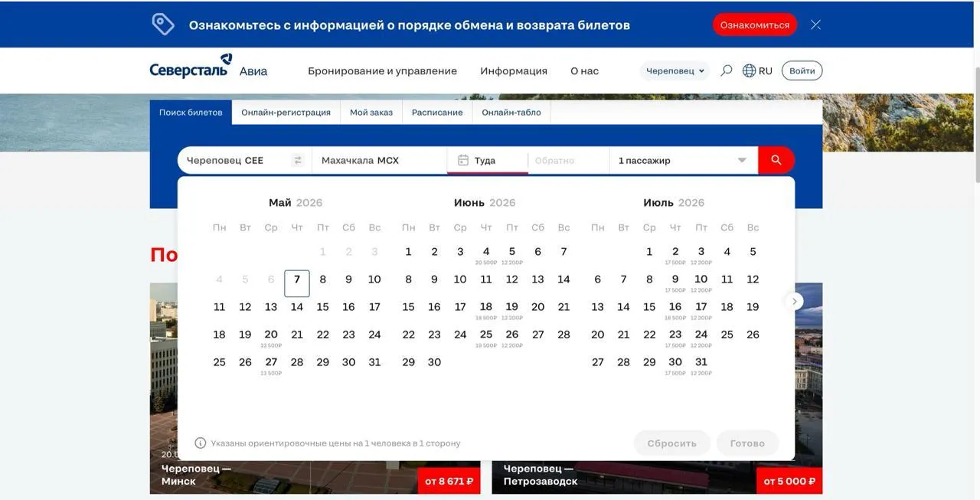Image resolution: width=980 pixels, height=500 pixels.
Task: Click the globe language icon
Action: (x=749, y=70)
